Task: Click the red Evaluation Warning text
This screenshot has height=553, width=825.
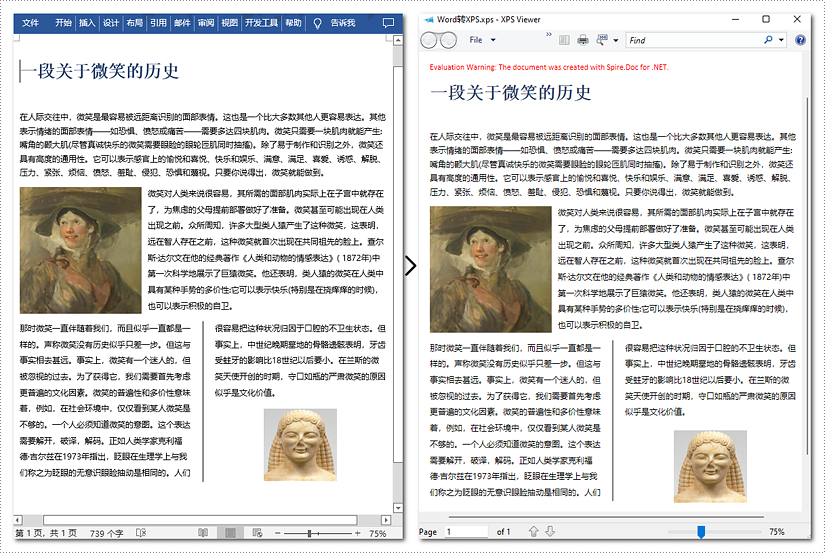Action: (549, 67)
